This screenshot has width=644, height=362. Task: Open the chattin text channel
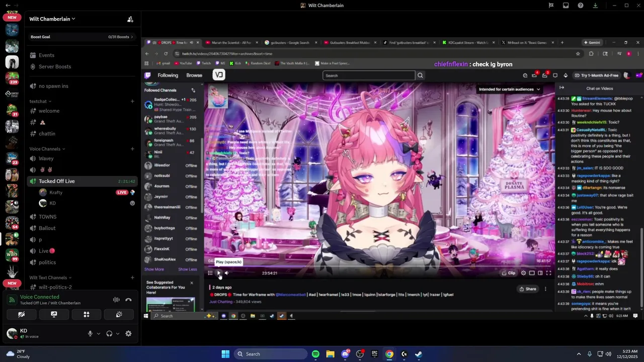point(82,134)
